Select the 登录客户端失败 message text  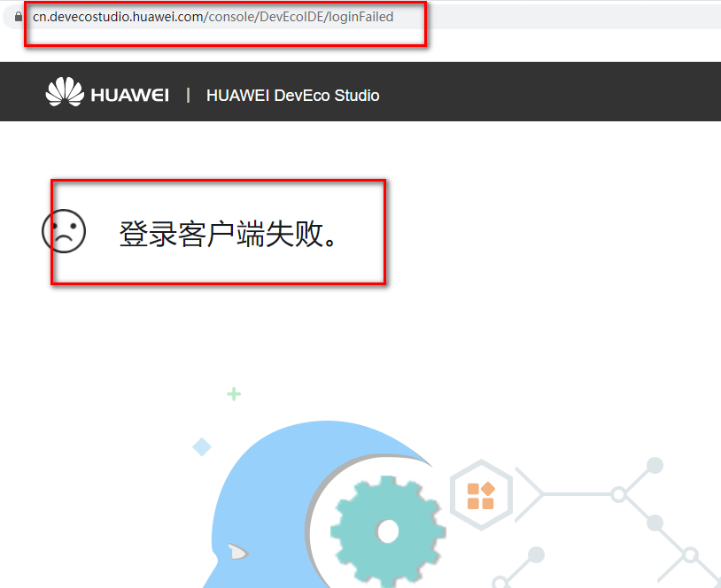(229, 234)
